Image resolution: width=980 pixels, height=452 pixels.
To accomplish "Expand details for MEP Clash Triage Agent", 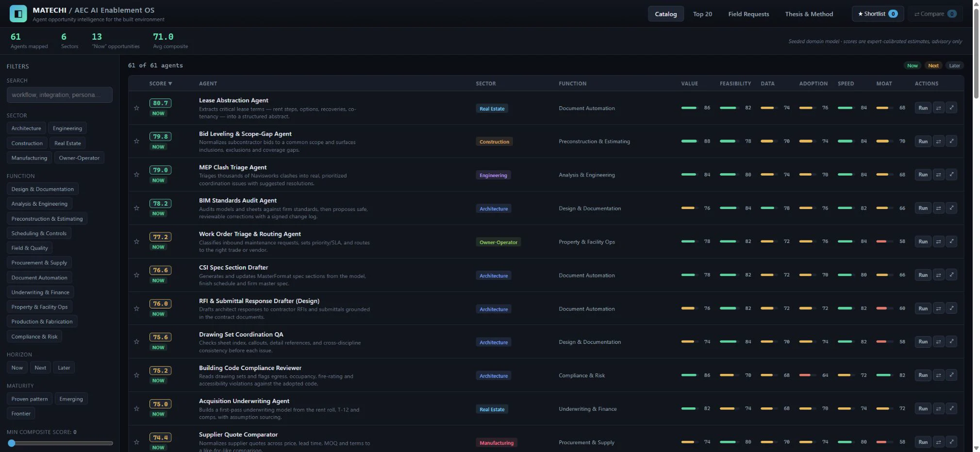I will tap(951, 175).
